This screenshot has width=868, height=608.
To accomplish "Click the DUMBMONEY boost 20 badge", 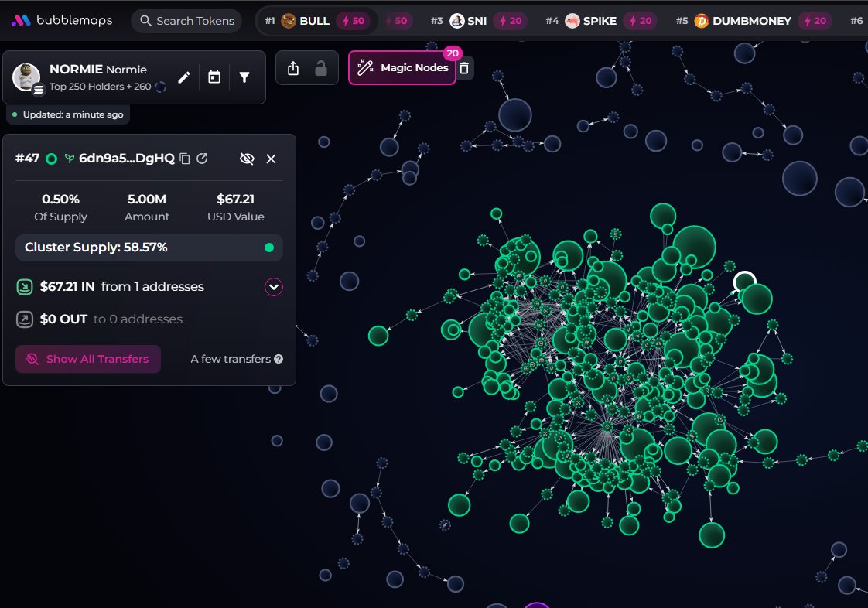I will tap(815, 20).
